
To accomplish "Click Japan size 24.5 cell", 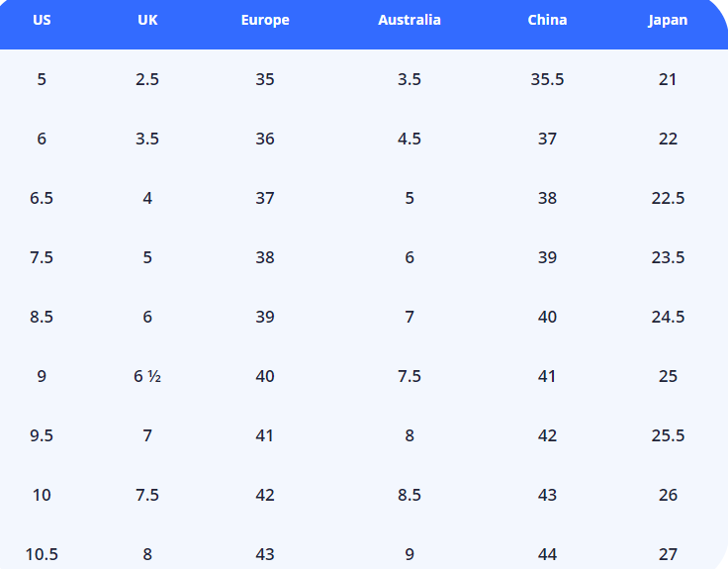I will click(x=668, y=317).
